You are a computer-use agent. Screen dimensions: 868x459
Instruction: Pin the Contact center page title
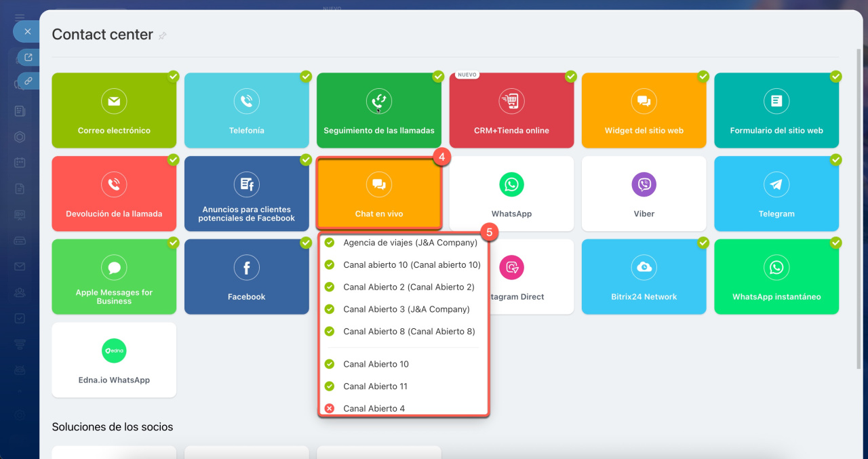coord(162,36)
